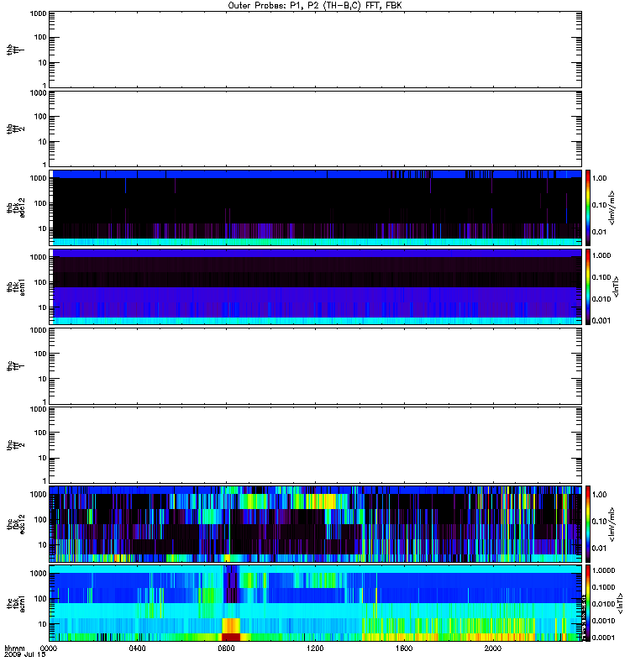Viewport: 630px width, 672px height.
Task: Click the plot title 'Outer Probes: P1, P2 (TH-B,C) FFT, FBK'
Action: (315, 6)
